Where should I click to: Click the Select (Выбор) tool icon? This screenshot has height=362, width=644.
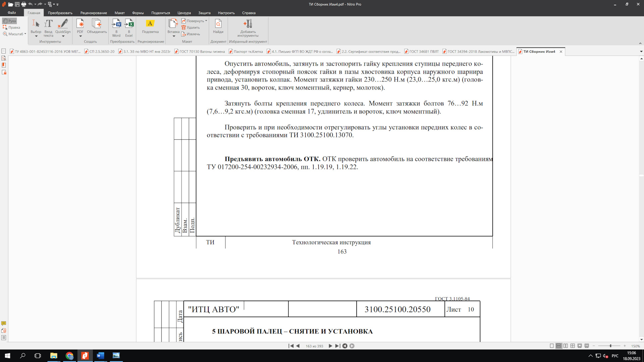[36, 23]
